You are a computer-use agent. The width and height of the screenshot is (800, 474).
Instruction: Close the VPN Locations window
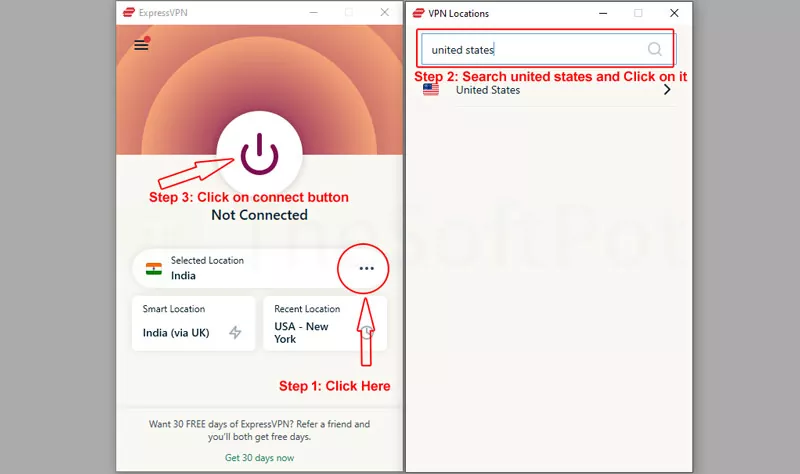pos(674,13)
